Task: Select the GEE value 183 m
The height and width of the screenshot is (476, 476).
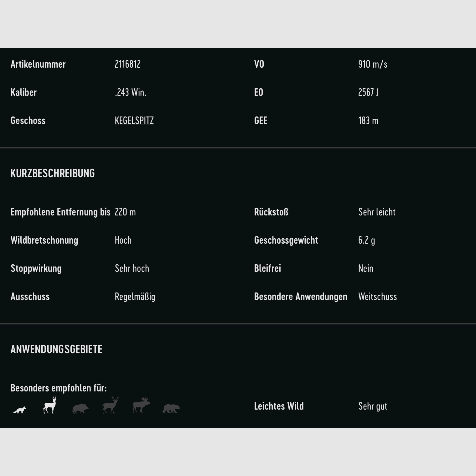Action: tap(368, 121)
